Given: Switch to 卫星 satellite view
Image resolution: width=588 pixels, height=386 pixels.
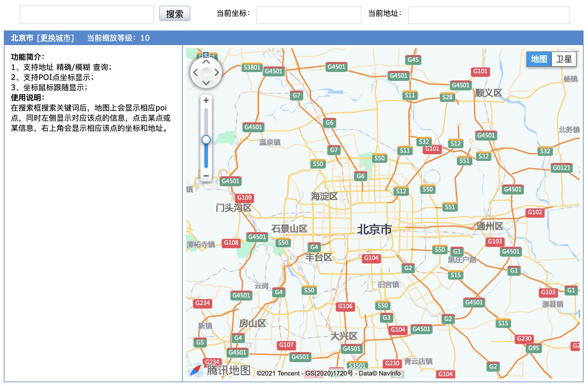Looking at the screenshot, I should (564, 59).
